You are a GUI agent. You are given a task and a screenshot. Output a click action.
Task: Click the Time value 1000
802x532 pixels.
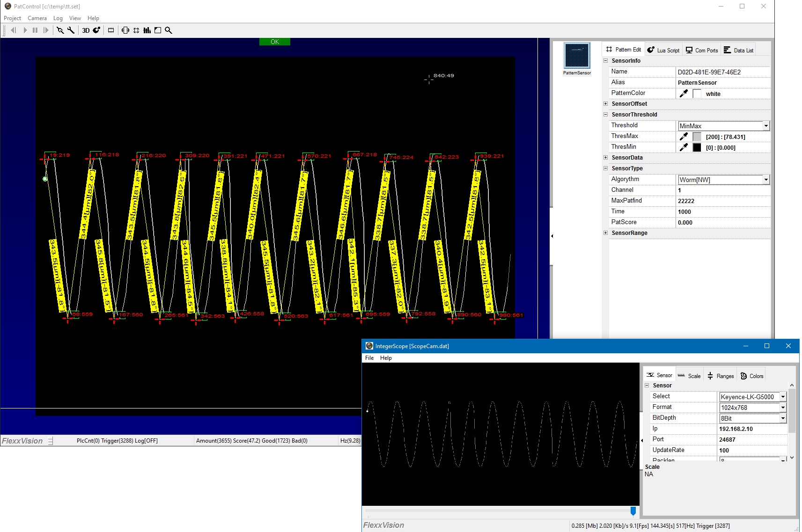coord(684,212)
